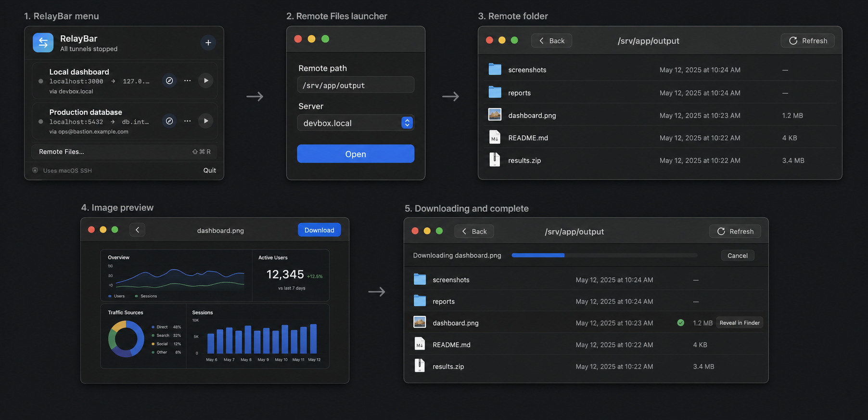Click results.zip archive icon in Remote folder window
The image size is (868, 420).
point(495,159)
